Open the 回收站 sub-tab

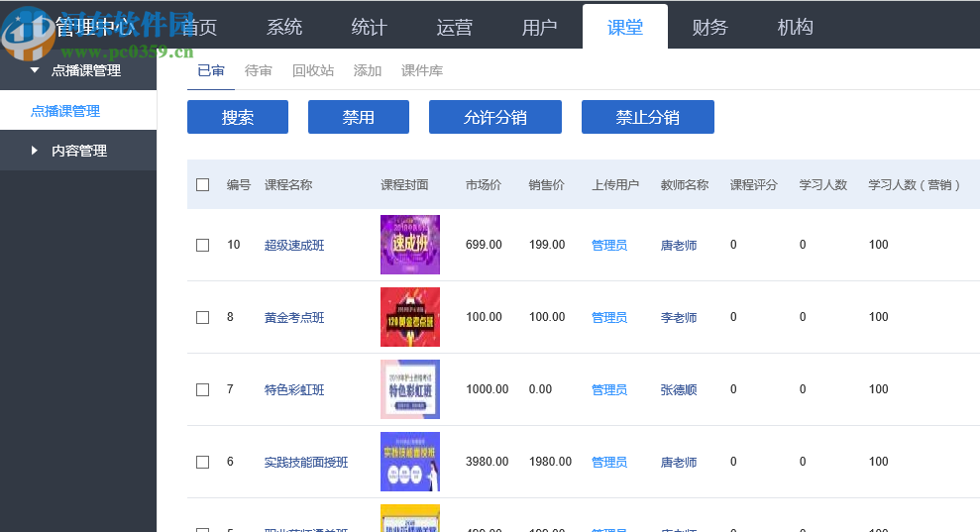point(313,70)
